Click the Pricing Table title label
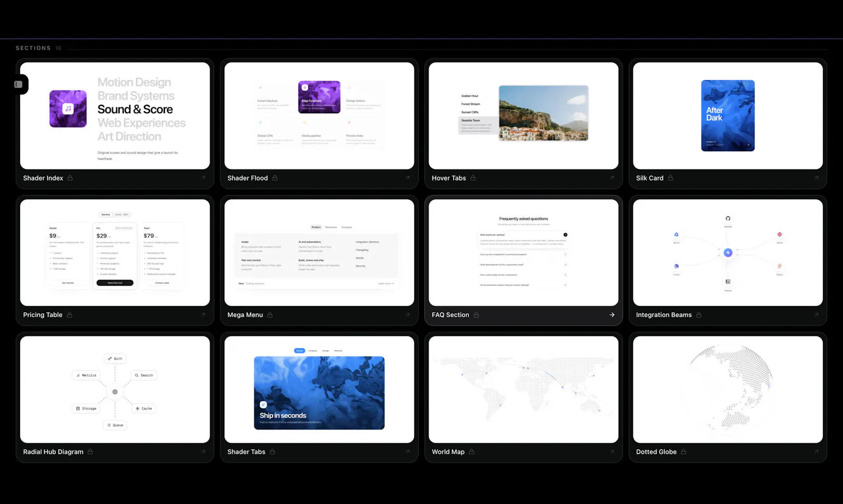843x504 pixels. (43, 315)
